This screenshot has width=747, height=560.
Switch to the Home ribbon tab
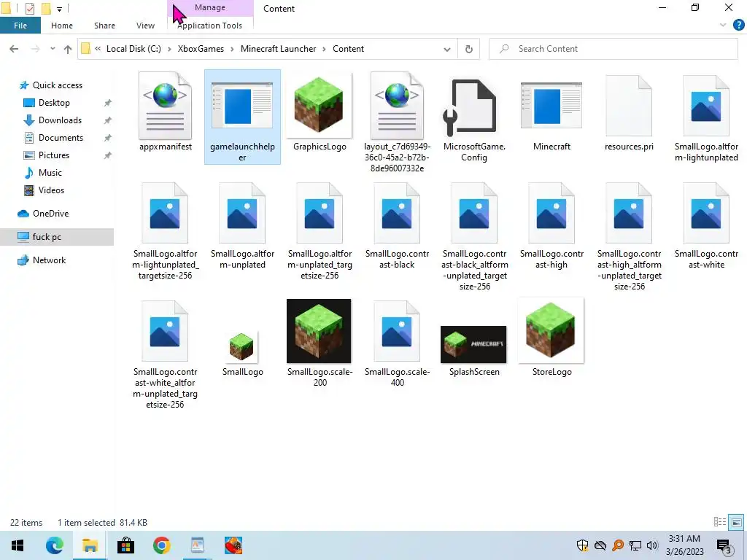pyautogui.click(x=62, y=26)
